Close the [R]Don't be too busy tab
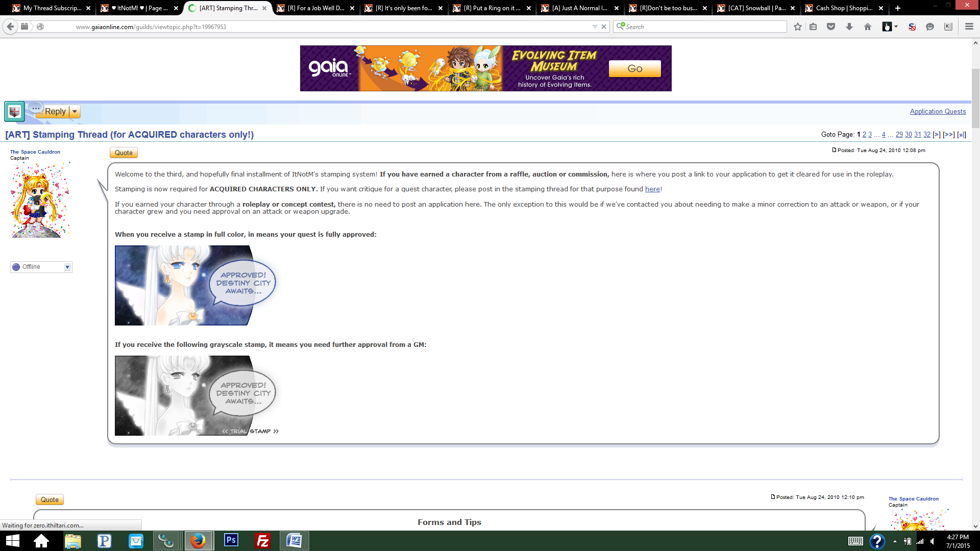Screen dimensions: 980x551 pos(705,8)
